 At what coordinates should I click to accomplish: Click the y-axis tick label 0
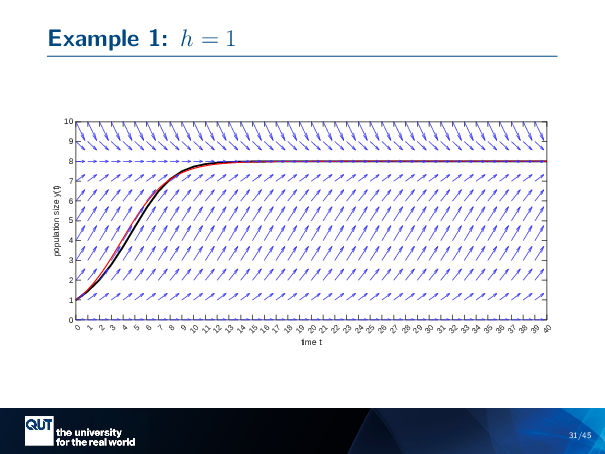pyautogui.click(x=70, y=320)
